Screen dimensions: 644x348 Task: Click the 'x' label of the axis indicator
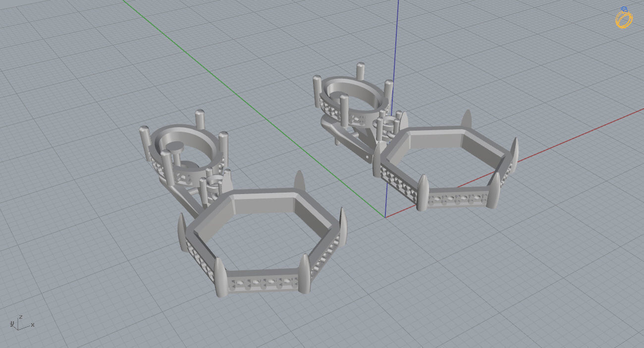click(x=33, y=325)
